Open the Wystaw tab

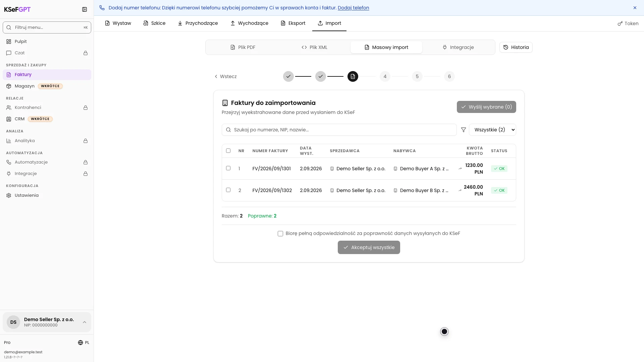[x=118, y=23]
